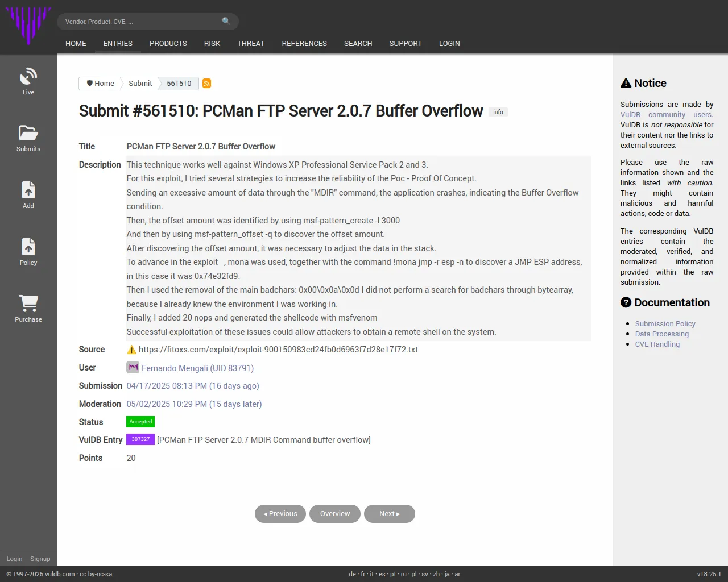Image resolution: width=728 pixels, height=582 pixels.
Task: Click the orange RSS feed icon
Action: (x=207, y=84)
